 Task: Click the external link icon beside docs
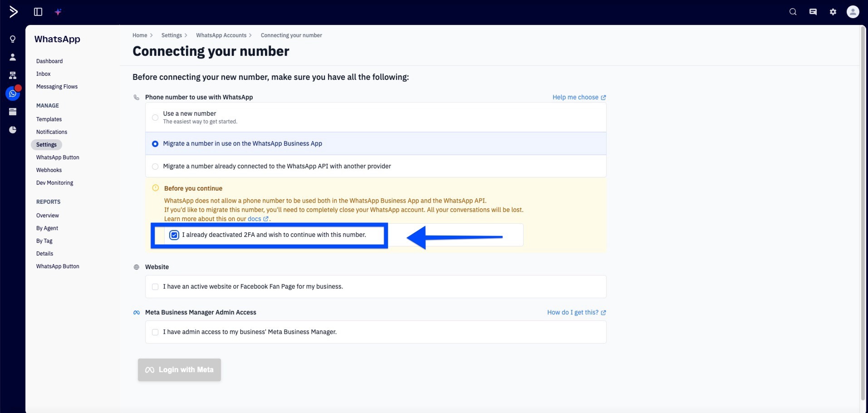click(266, 219)
